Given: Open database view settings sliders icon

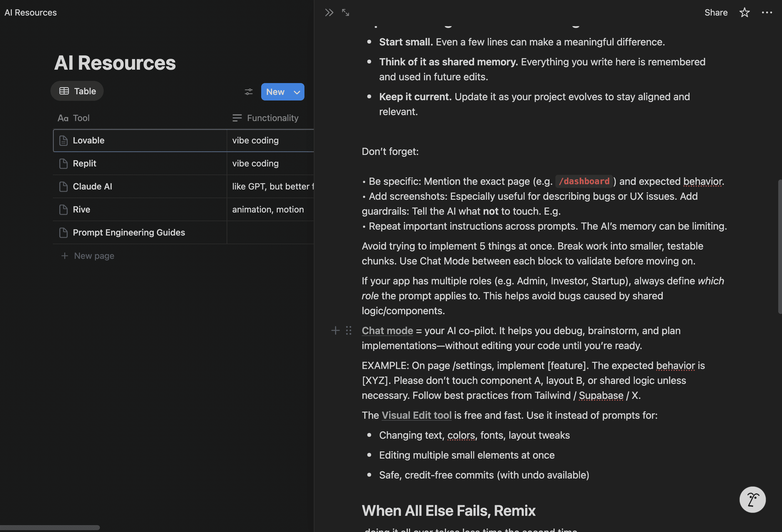Looking at the screenshot, I should click(248, 92).
